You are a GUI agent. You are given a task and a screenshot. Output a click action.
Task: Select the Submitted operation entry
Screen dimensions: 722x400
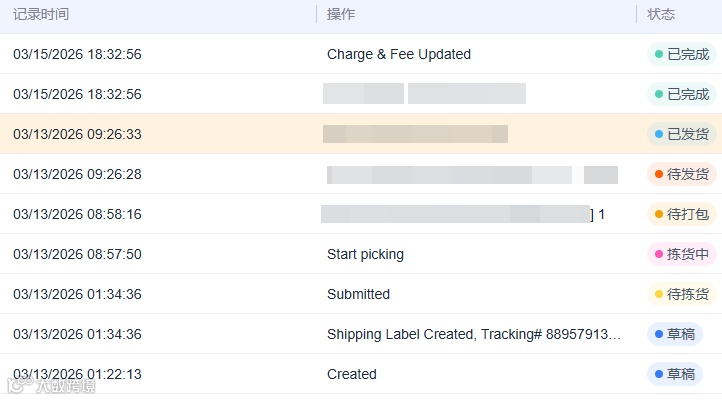(358, 294)
